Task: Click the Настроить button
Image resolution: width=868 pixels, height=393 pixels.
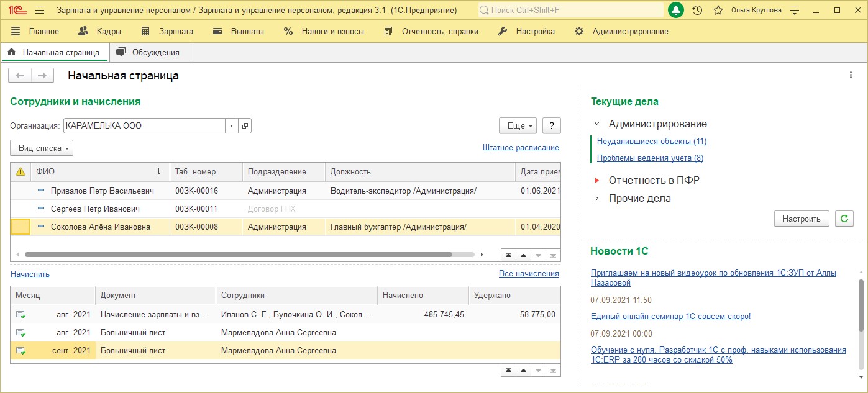Action: pos(802,219)
